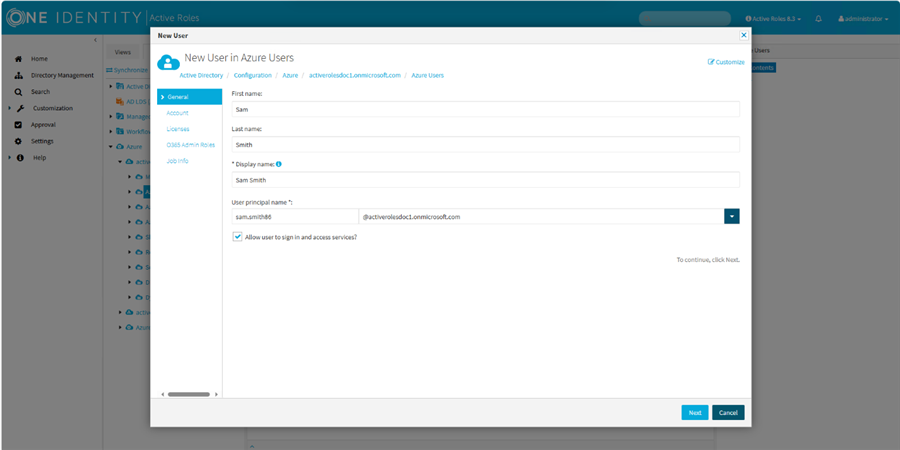This screenshot has height=450, width=900.
Task: Click the First name input field
Action: point(486,109)
